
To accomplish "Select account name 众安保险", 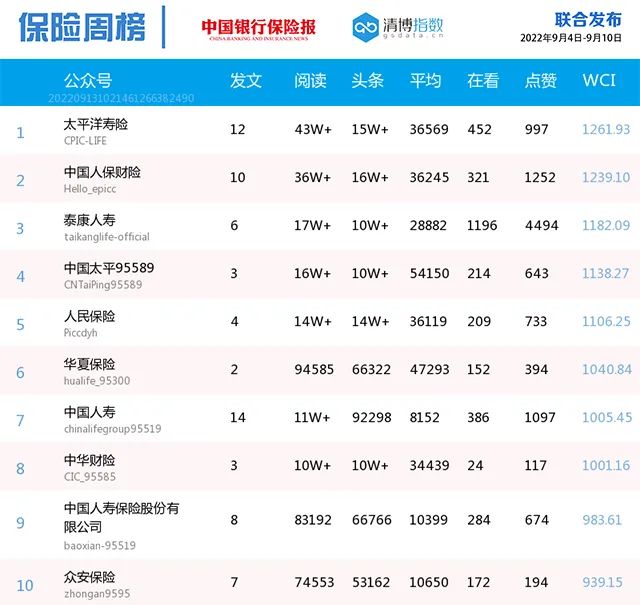I will pos(89,577).
